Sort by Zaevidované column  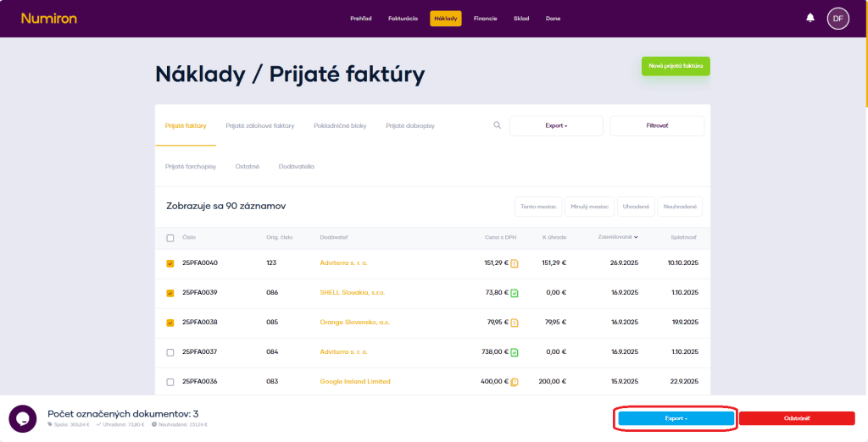618,237
